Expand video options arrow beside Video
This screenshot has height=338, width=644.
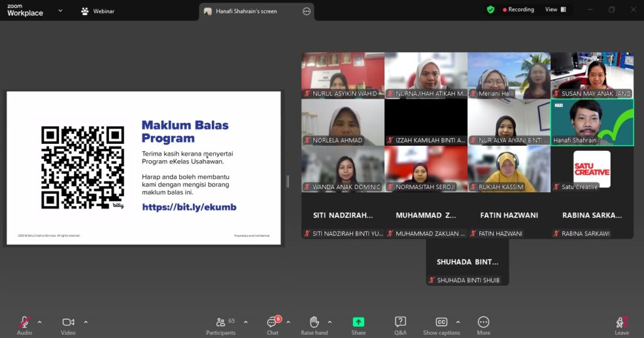pyautogui.click(x=86, y=322)
